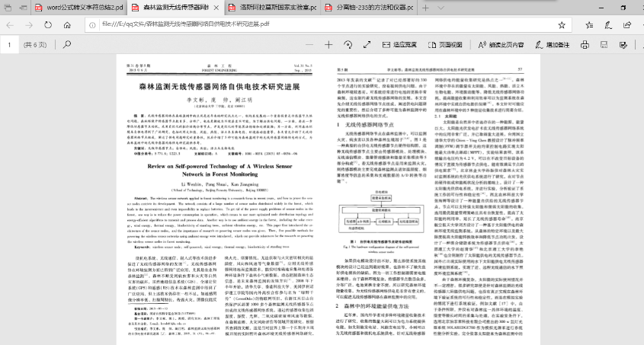Go forward to next page
Viewport: 644px width, 345px height.
point(29,25)
